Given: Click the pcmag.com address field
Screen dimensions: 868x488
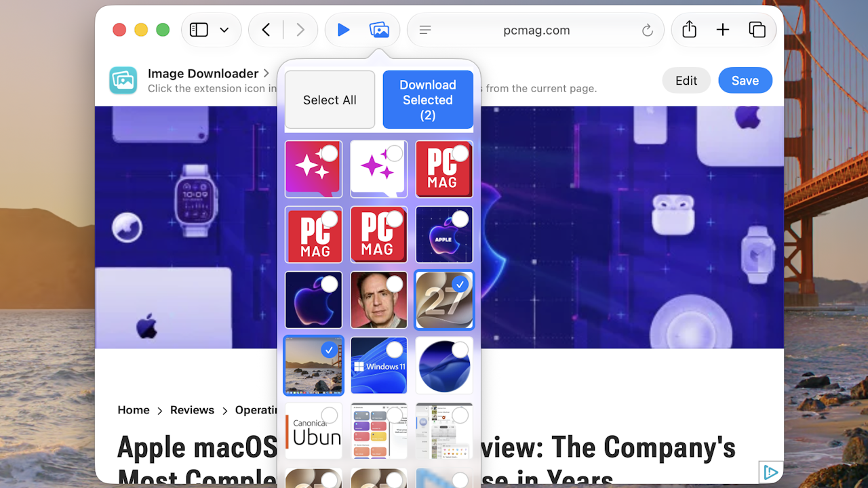Looking at the screenshot, I should pos(536,30).
